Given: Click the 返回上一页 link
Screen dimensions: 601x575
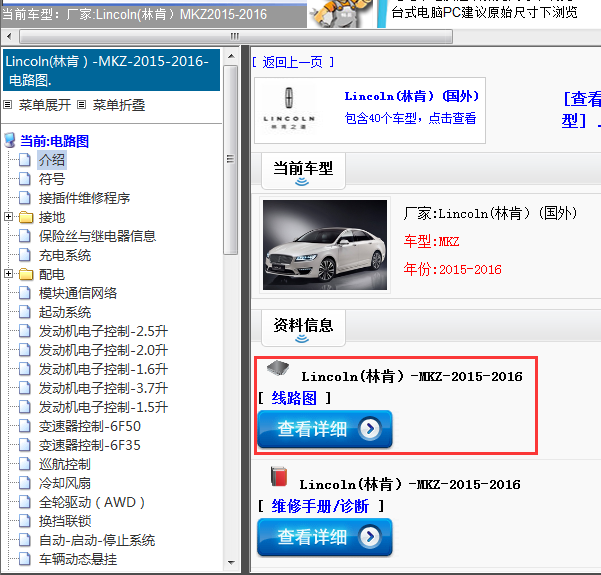Looking at the screenshot, I should click(x=293, y=62).
